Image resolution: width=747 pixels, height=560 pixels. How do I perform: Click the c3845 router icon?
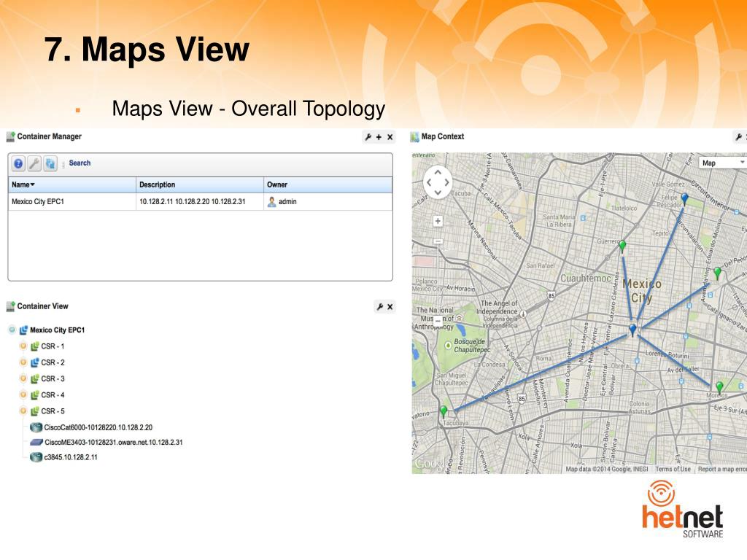[x=36, y=457]
